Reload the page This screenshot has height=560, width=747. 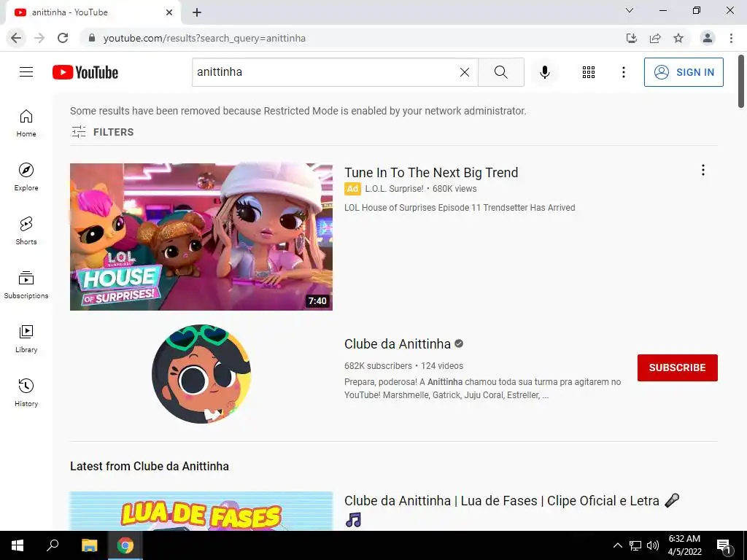pos(63,38)
